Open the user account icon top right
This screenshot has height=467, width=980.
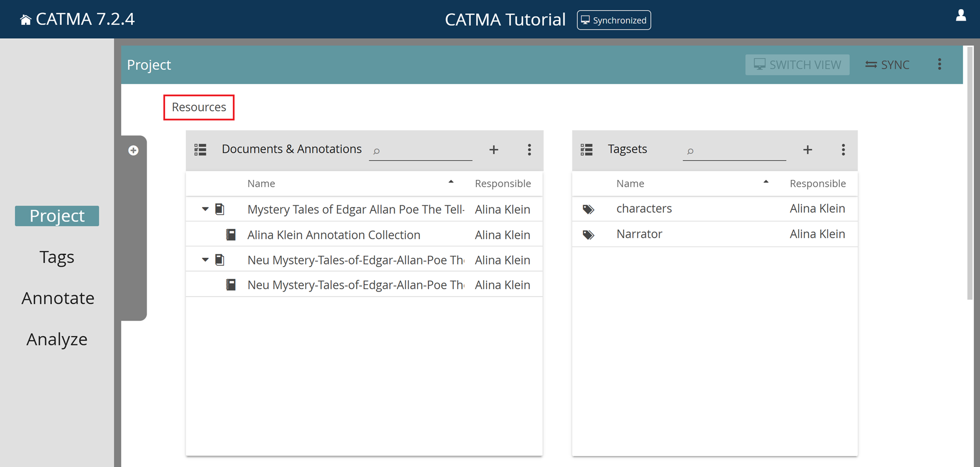tap(961, 16)
